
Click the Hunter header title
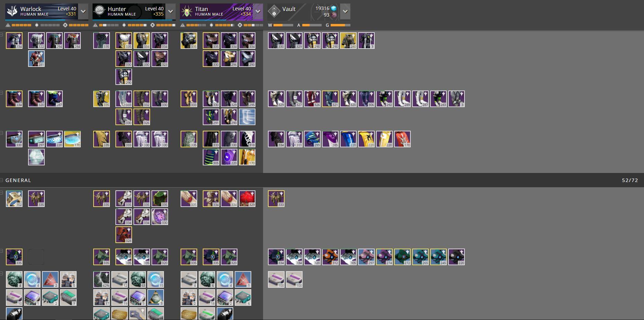click(x=117, y=9)
